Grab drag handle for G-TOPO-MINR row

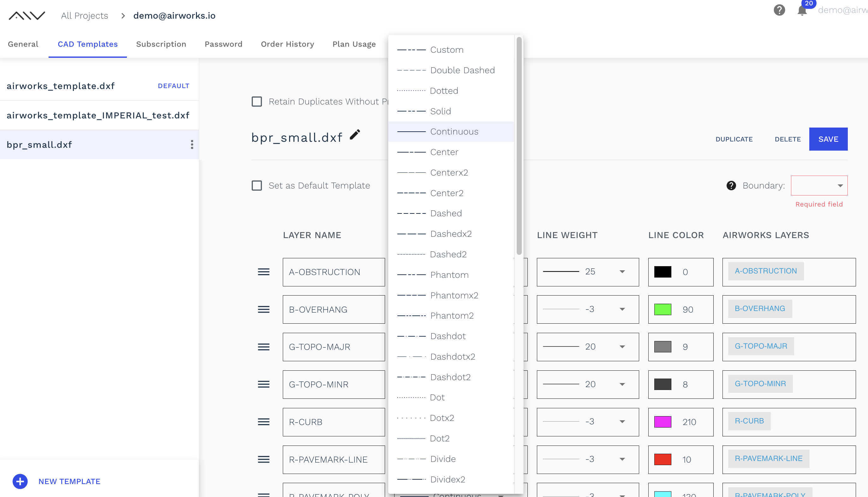(x=264, y=384)
